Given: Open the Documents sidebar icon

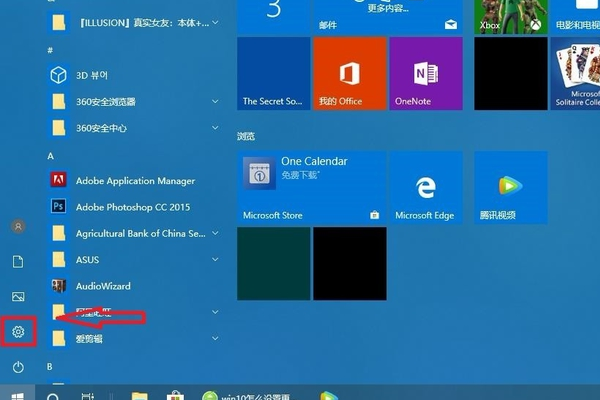Looking at the screenshot, I should [18, 261].
